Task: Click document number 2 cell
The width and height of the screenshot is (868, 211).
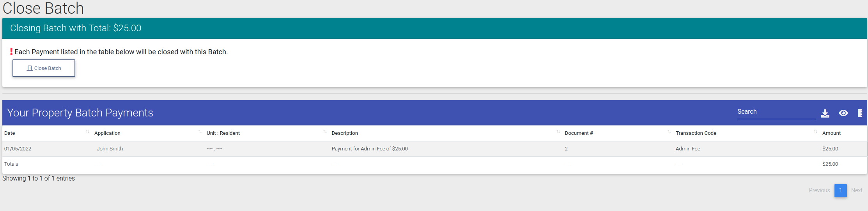Action: pos(566,149)
